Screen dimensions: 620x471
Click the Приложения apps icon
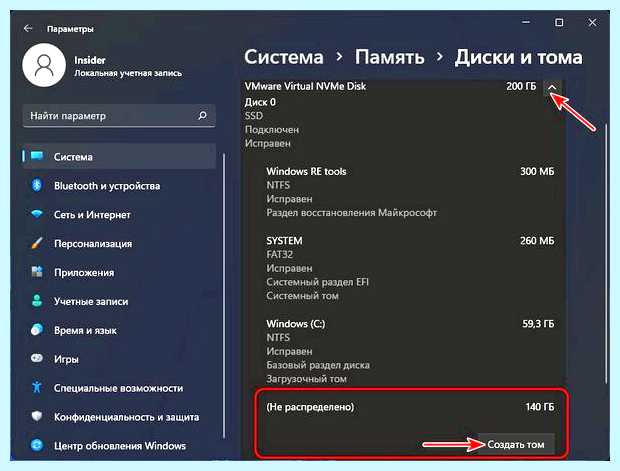pyautogui.click(x=37, y=272)
